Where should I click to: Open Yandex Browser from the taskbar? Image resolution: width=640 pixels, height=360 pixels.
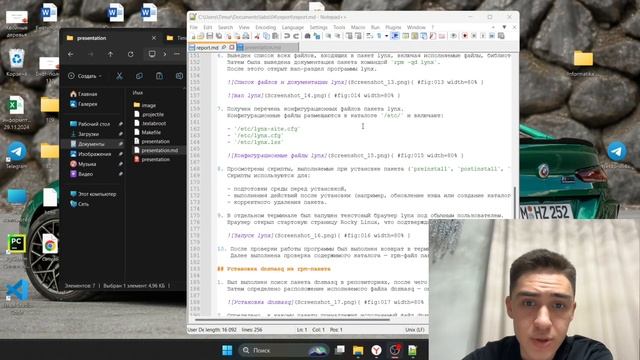[376, 350]
